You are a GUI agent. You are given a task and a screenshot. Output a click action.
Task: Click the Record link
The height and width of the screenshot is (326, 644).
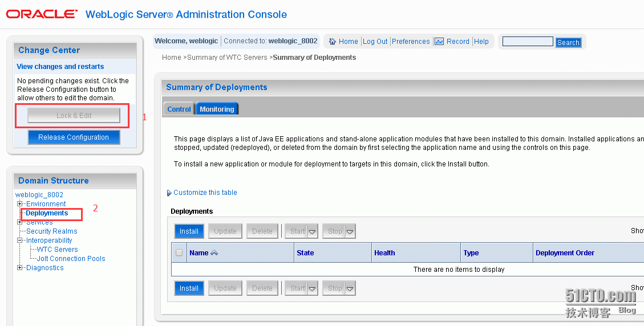[x=458, y=42]
